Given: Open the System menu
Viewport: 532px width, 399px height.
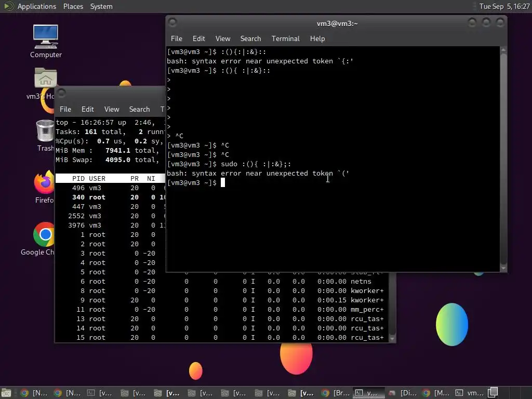Looking at the screenshot, I should click(x=101, y=6).
